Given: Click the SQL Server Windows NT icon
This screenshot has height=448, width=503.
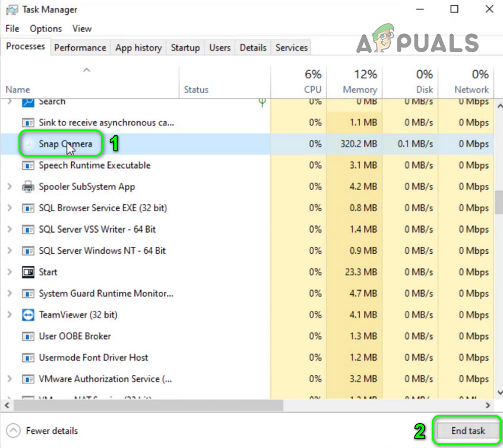Looking at the screenshot, I should pos(29,250).
